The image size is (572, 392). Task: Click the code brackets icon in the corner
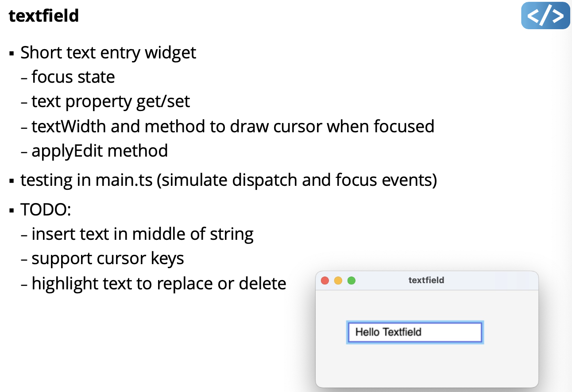(545, 16)
